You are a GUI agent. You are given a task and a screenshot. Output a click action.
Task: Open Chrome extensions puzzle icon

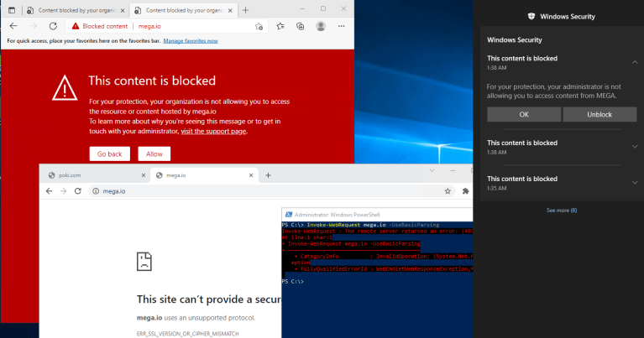[x=465, y=191]
